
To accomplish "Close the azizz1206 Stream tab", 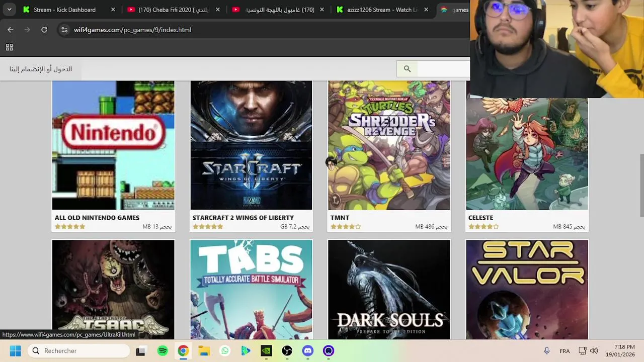I will click(426, 10).
